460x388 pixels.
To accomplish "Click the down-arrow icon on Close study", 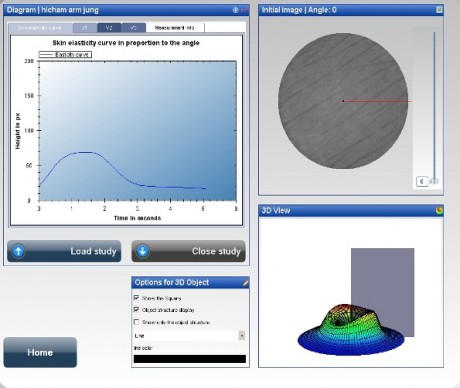I will tap(143, 251).
